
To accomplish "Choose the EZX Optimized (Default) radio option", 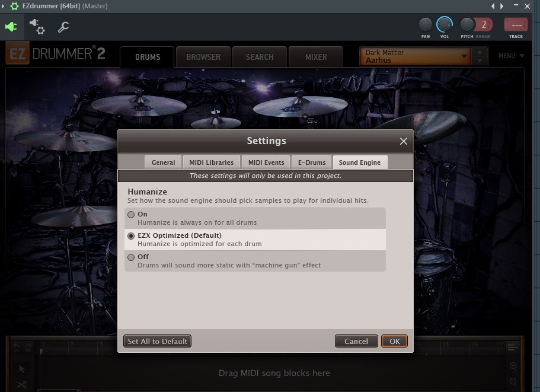I will click(131, 236).
